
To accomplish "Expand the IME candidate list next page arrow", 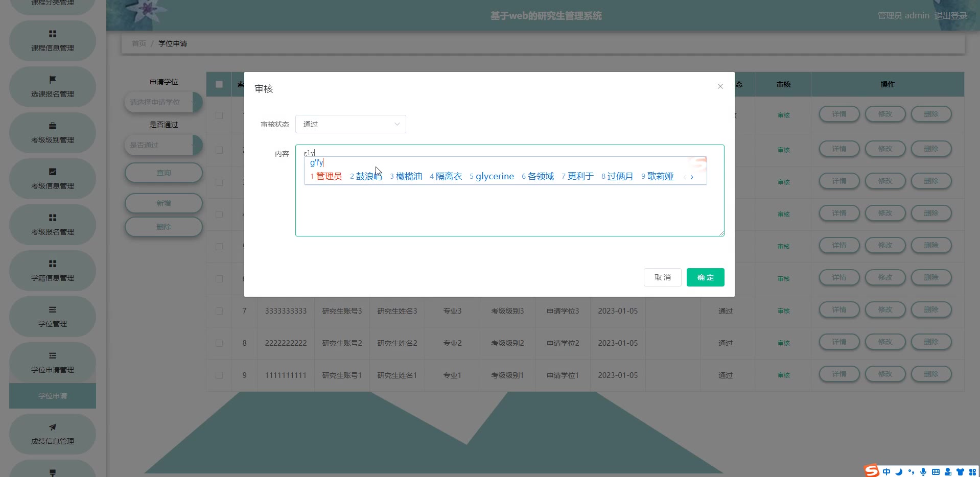I will pyautogui.click(x=692, y=177).
